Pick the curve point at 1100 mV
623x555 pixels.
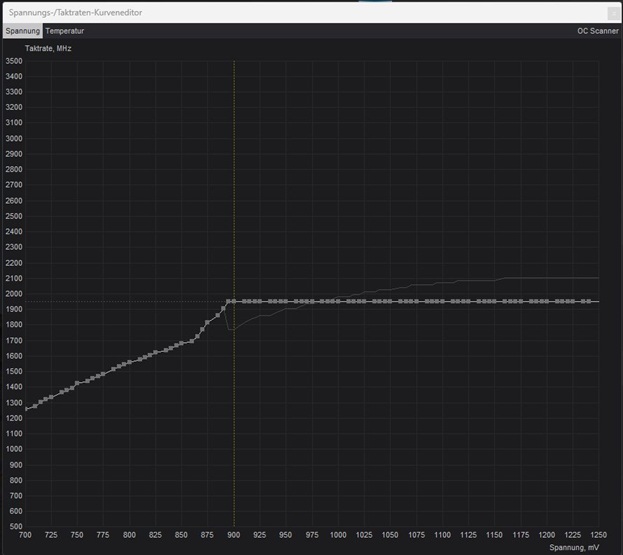point(441,301)
